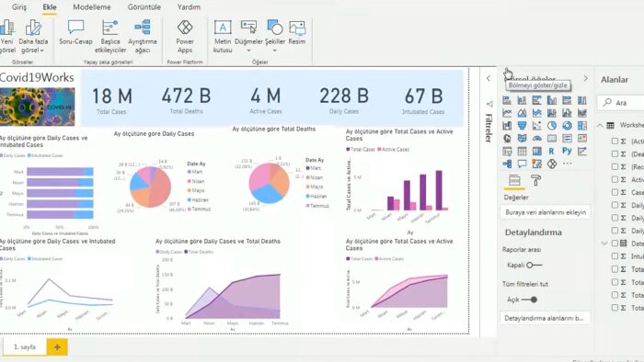The height and width of the screenshot is (362, 644).
Task: Select the ribbon chart visual
Action: 582,113
